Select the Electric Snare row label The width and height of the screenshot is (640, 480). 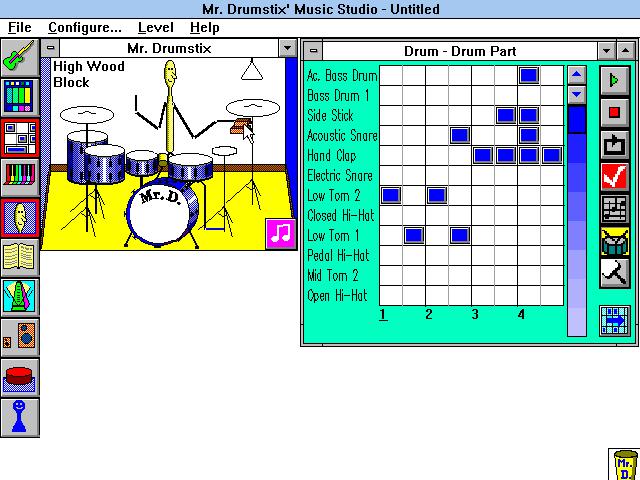340,176
